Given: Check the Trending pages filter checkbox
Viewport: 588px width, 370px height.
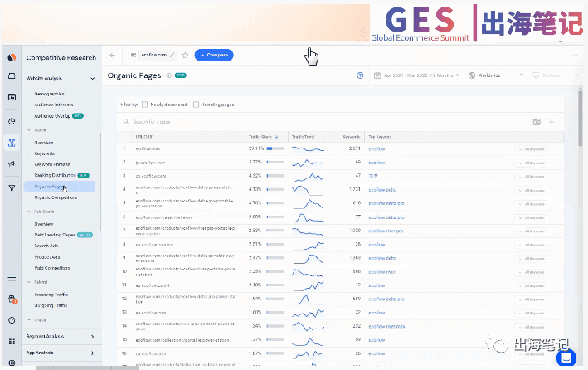Looking at the screenshot, I should click(196, 105).
